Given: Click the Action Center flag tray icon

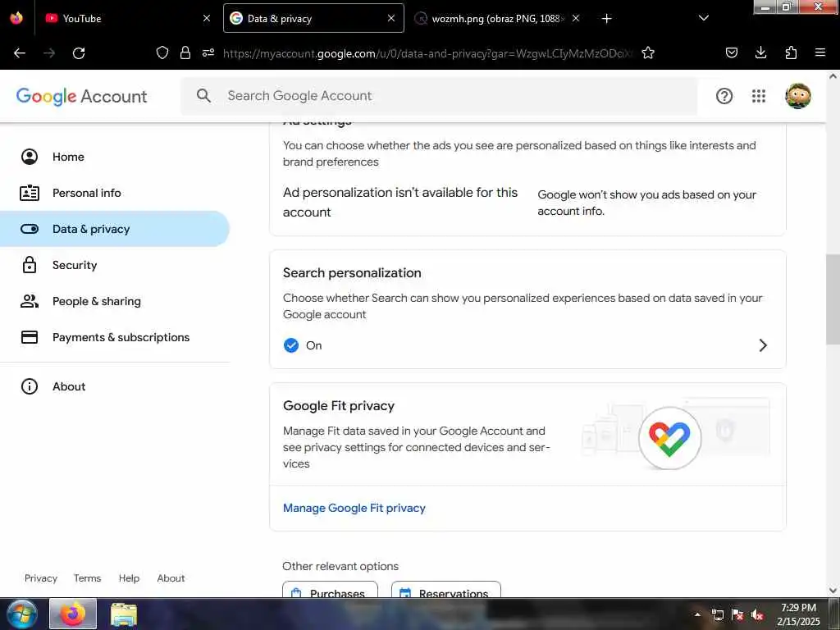Looking at the screenshot, I should coord(737,614).
